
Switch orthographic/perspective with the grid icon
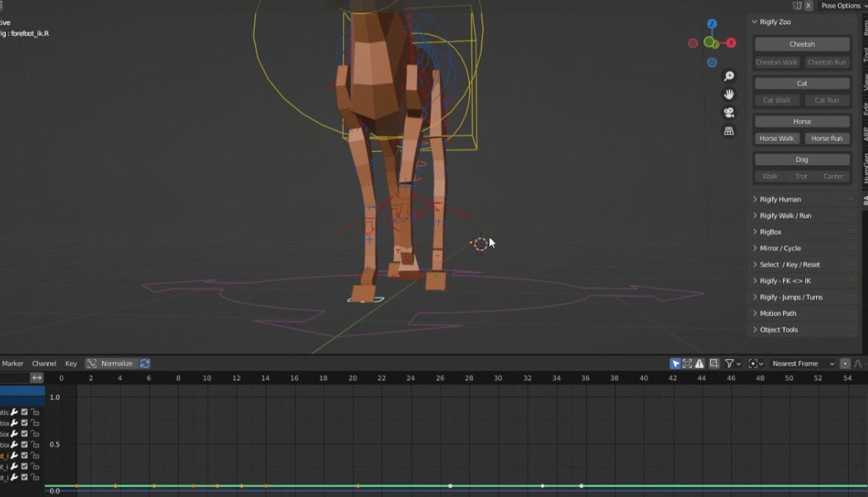tap(729, 131)
